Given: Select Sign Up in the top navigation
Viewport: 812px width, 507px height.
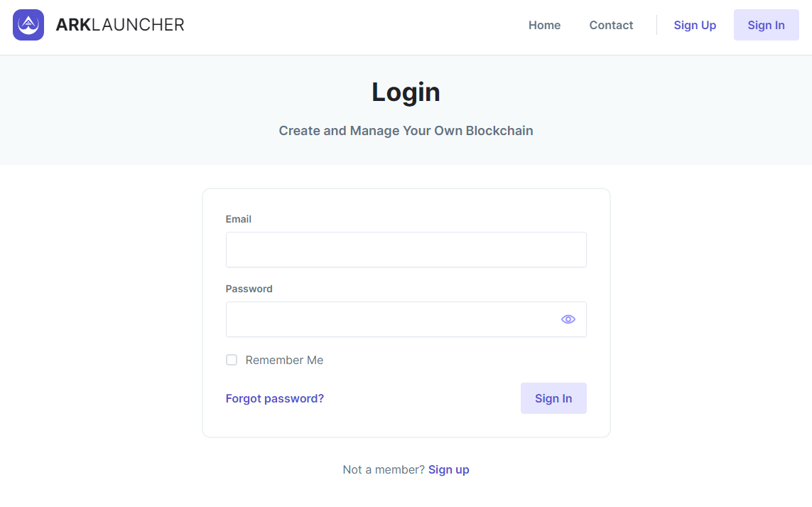Looking at the screenshot, I should pos(695,25).
